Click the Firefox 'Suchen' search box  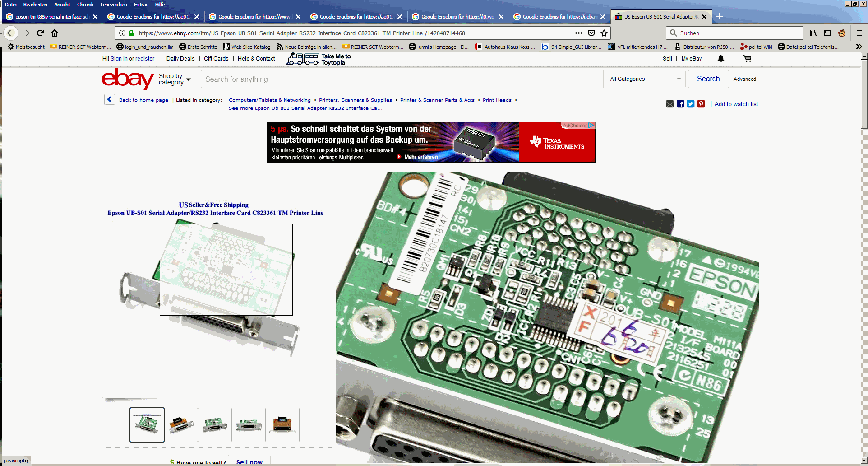click(x=734, y=33)
